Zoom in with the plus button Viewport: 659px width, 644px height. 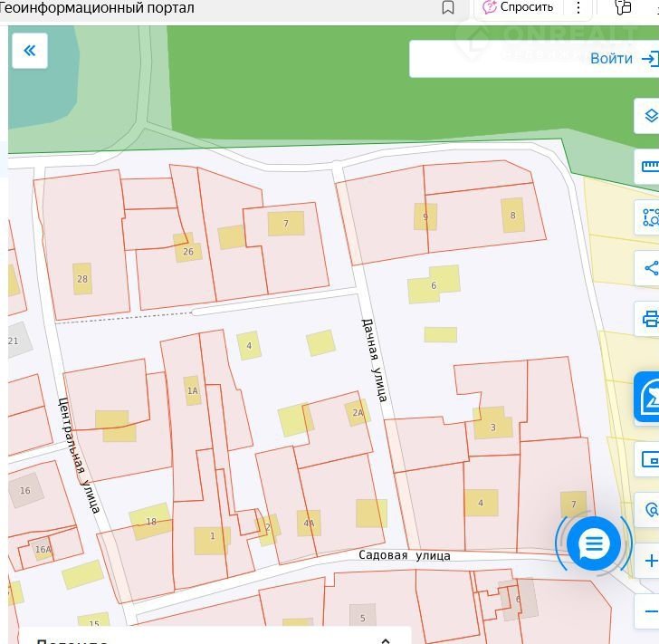coord(650,562)
